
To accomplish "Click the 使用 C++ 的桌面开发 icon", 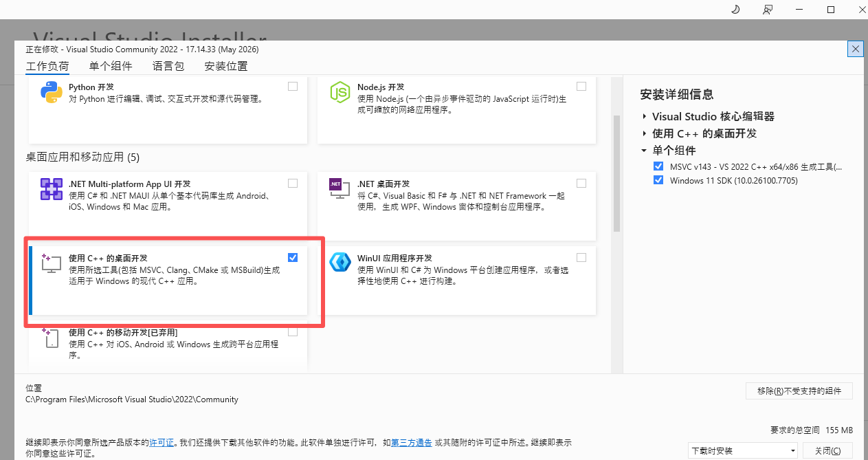I will 52,263.
